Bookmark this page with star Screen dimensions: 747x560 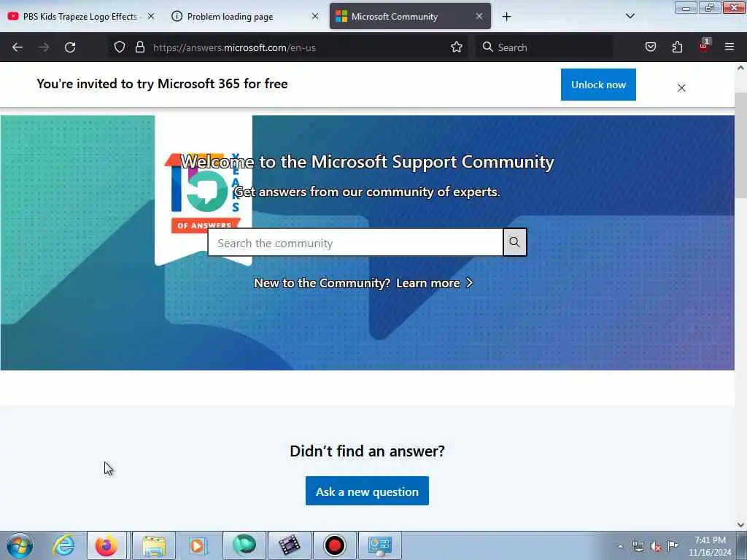coord(457,47)
